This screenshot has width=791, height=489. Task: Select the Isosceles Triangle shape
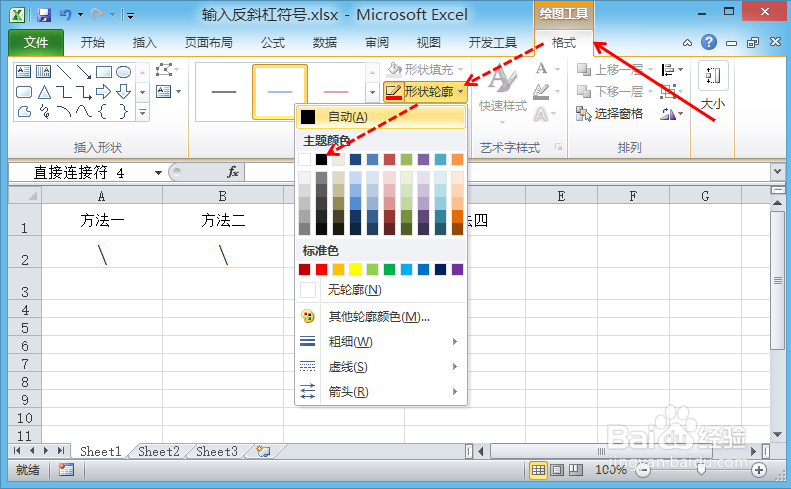pos(44,92)
